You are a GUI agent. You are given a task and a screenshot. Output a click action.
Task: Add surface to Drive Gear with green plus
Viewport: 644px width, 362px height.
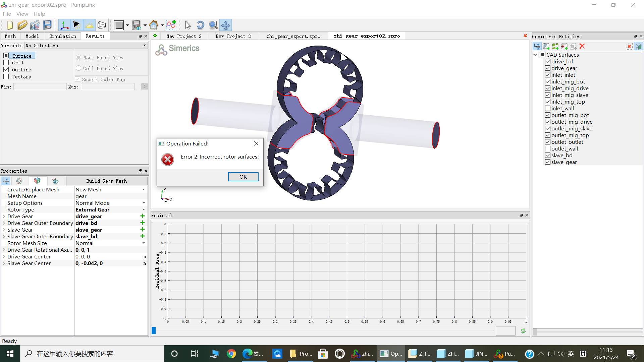[143, 216]
